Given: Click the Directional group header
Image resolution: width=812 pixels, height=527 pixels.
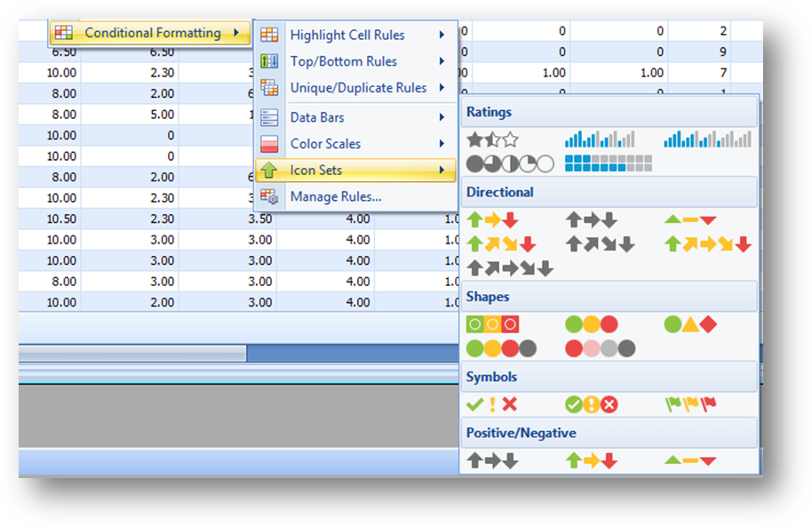Looking at the screenshot, I should pyautogui.click(x=609, y=192).
